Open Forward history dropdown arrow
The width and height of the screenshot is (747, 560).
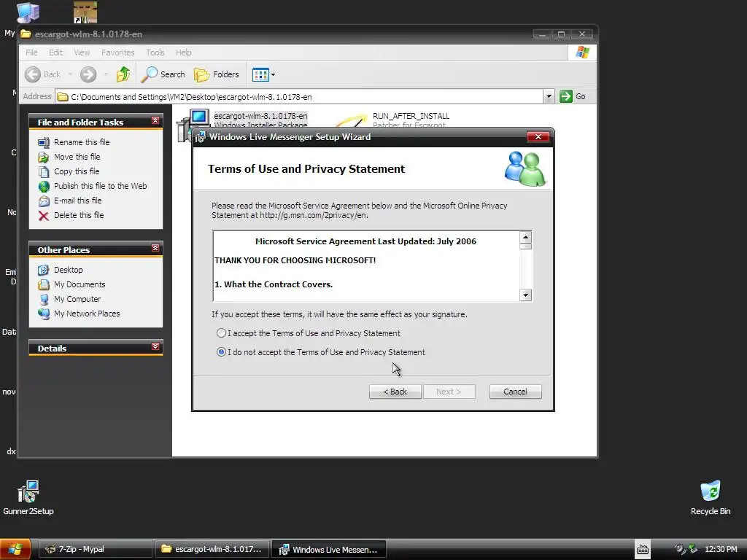pyautogui.click(x=106, y=74)
